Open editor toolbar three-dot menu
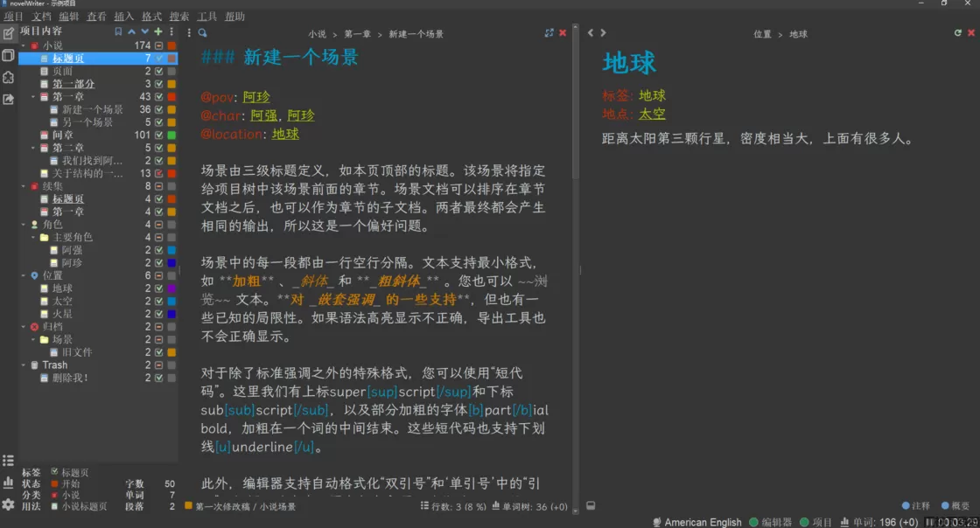 [189, 32]
